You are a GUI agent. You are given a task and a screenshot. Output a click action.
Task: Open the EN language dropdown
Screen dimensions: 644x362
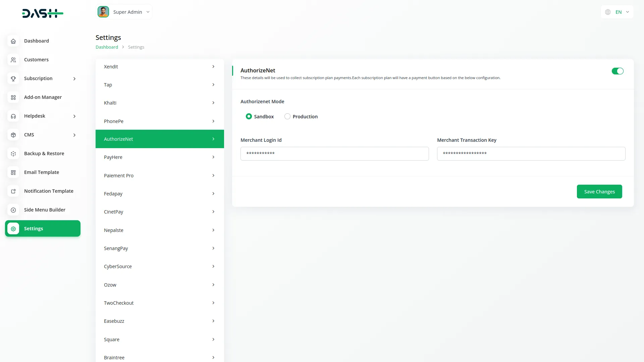click(x=627, y=12)
